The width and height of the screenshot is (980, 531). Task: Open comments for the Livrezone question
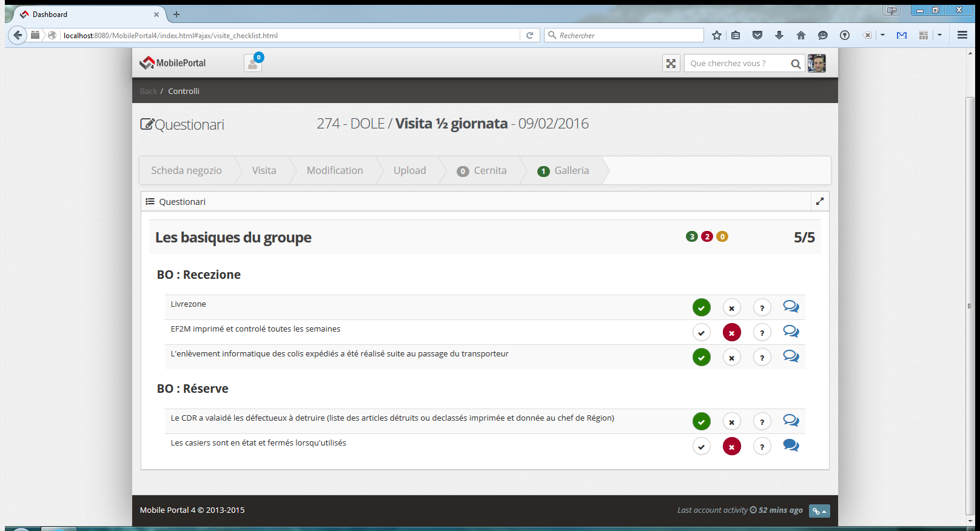[x=791, y=307]
